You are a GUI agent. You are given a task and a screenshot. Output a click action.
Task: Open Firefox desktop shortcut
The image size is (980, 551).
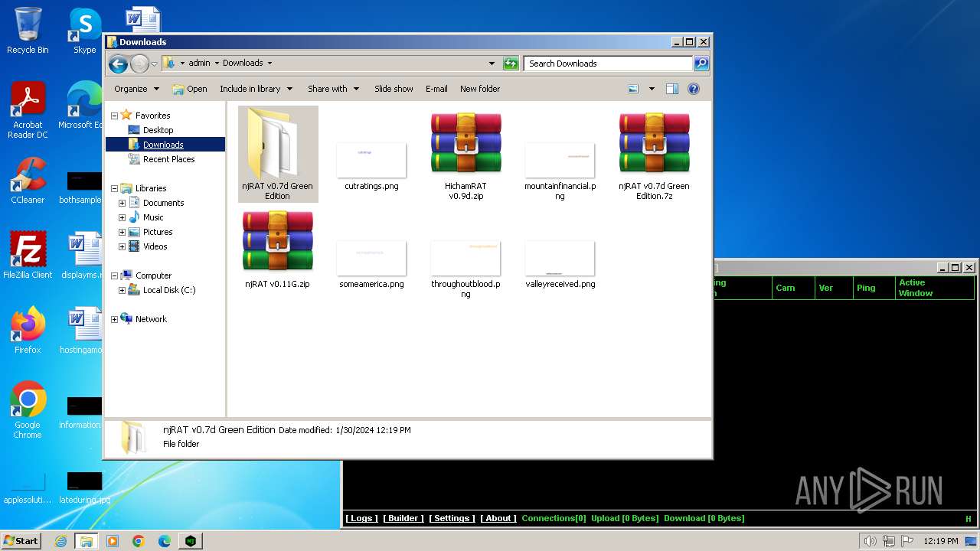(x=28, y=331)
